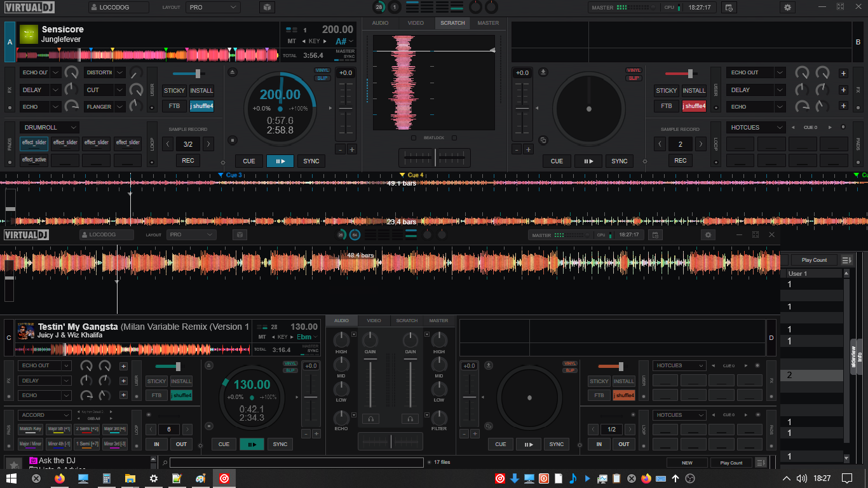Open the calculator in the taskbar
The height and width of the screenshot is (488, 868).
(x=107, y=478)
